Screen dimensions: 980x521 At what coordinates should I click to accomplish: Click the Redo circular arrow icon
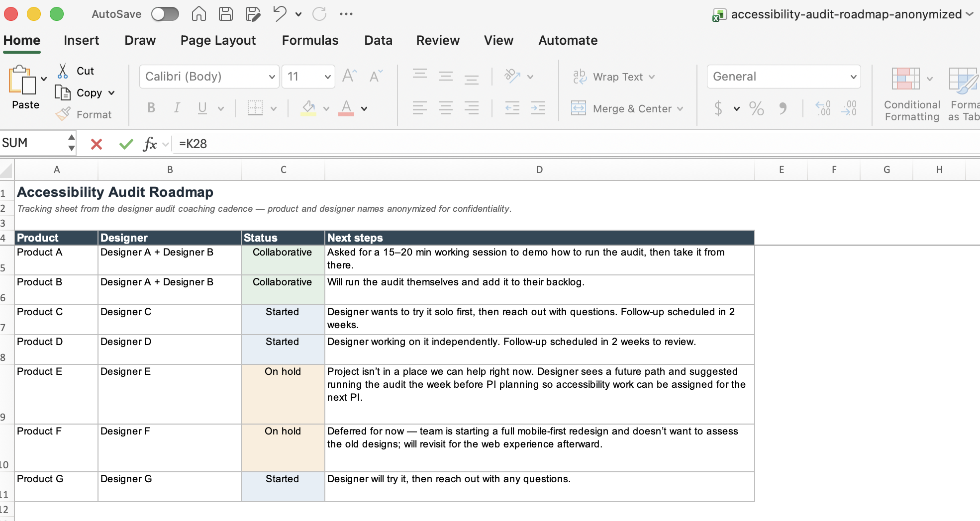tap(319, 14)
